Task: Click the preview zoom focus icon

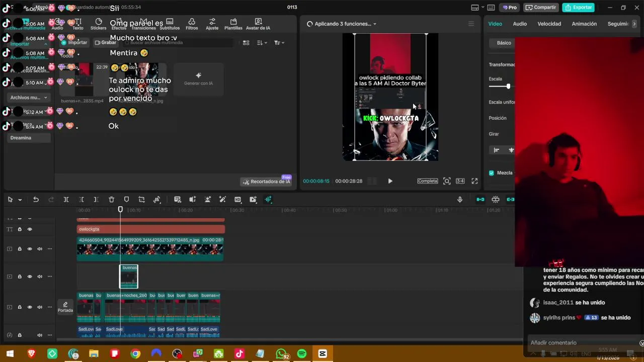Action: (x=447, y=181)
